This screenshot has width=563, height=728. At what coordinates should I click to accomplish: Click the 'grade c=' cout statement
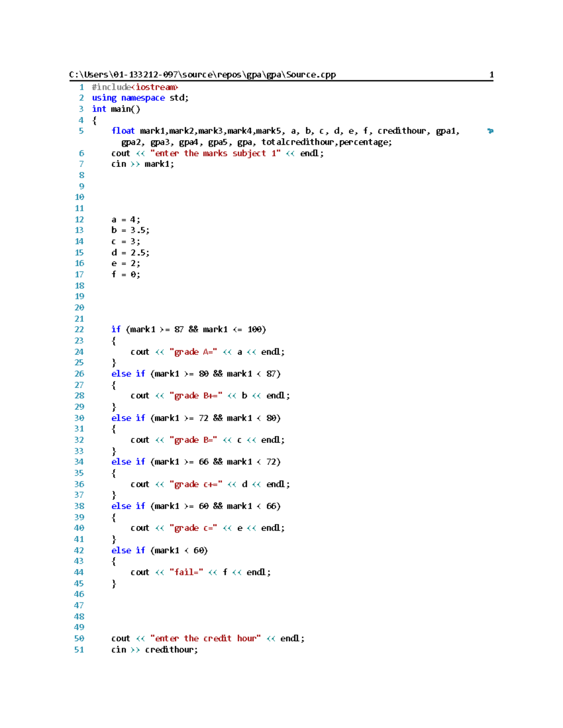(207, 528)
